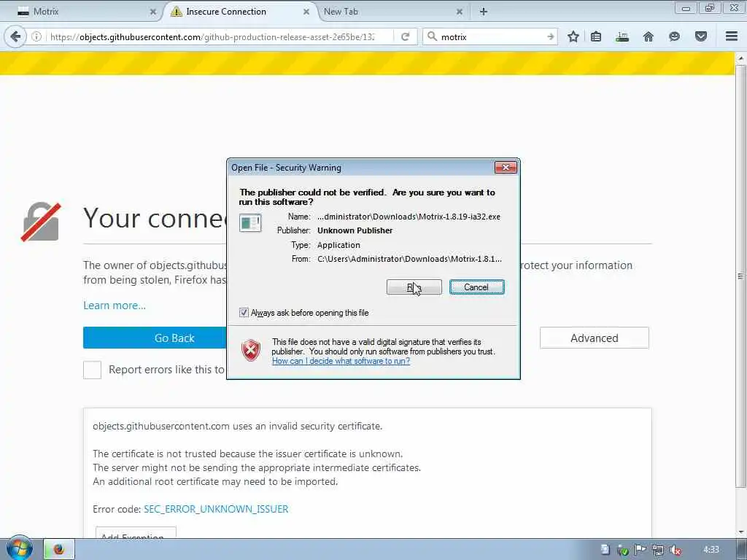Bookmark this page with the star icon
This screenshot has width=747, height=560.
click(573, 36)
